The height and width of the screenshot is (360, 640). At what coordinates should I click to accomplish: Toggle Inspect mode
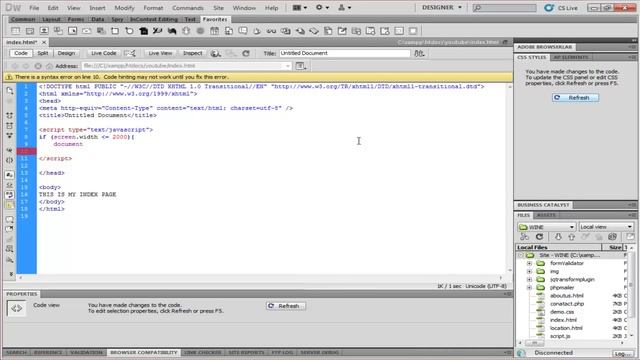(192, 53)
